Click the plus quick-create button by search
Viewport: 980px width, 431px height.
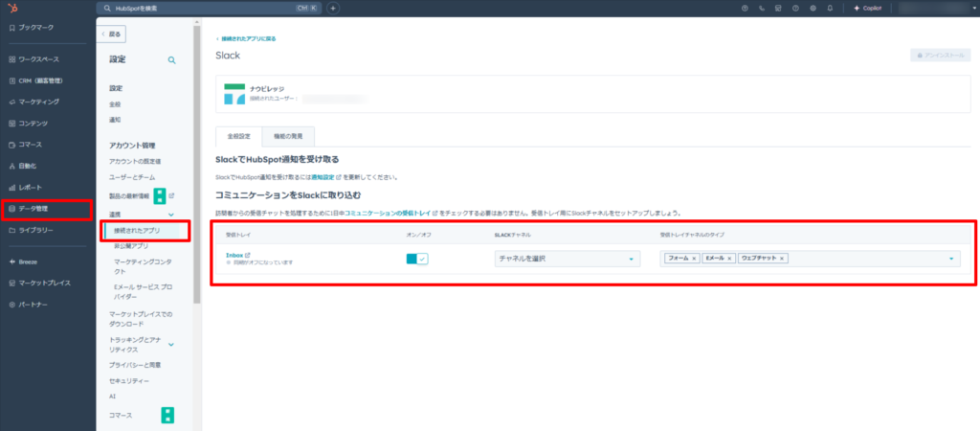333,8
